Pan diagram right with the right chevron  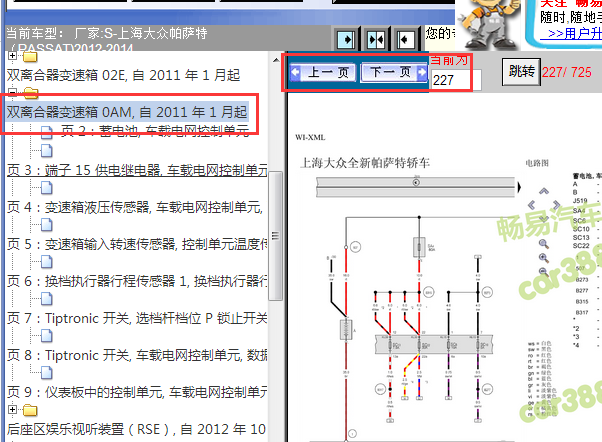click(556, 205)
